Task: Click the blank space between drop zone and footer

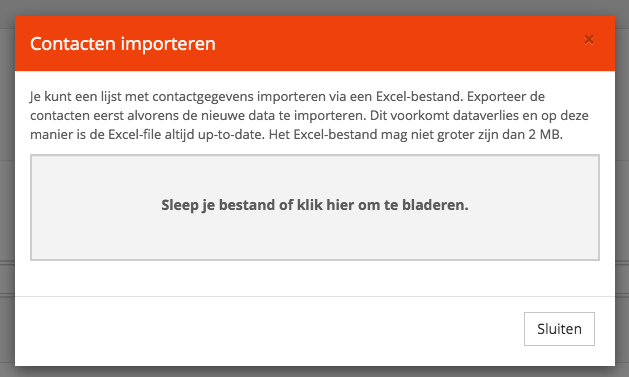Action: [315, 278]
